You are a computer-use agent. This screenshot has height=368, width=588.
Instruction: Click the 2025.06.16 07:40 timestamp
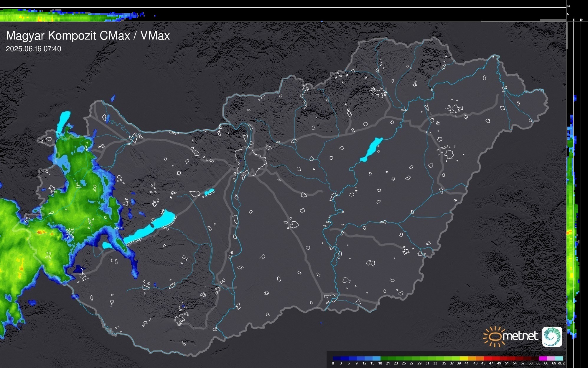pyautogui.click(x=33, y=49)
